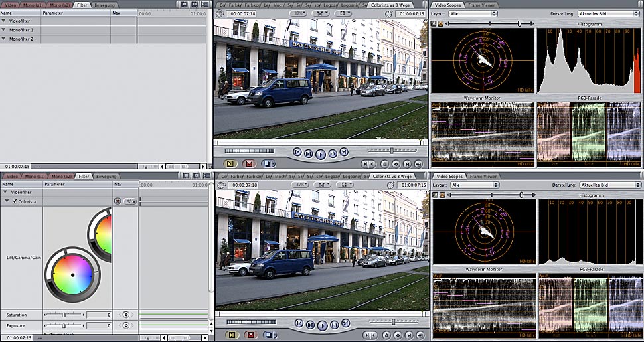The width and height of the screenshot is (644, 342).
Task: Toggle the orange scope display button in upper Video Scopes
Action: click(x=441, y=23)
